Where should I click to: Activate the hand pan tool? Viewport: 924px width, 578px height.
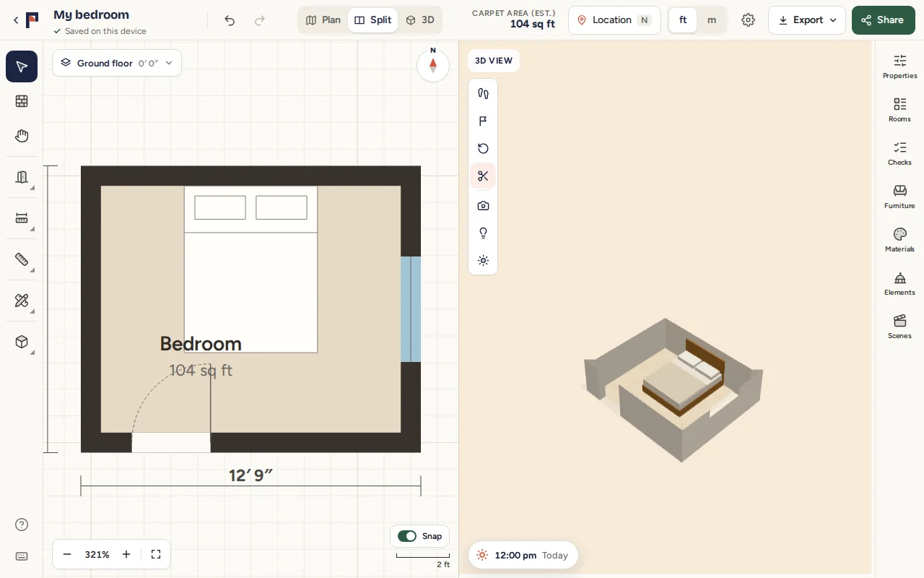point(22,136)
